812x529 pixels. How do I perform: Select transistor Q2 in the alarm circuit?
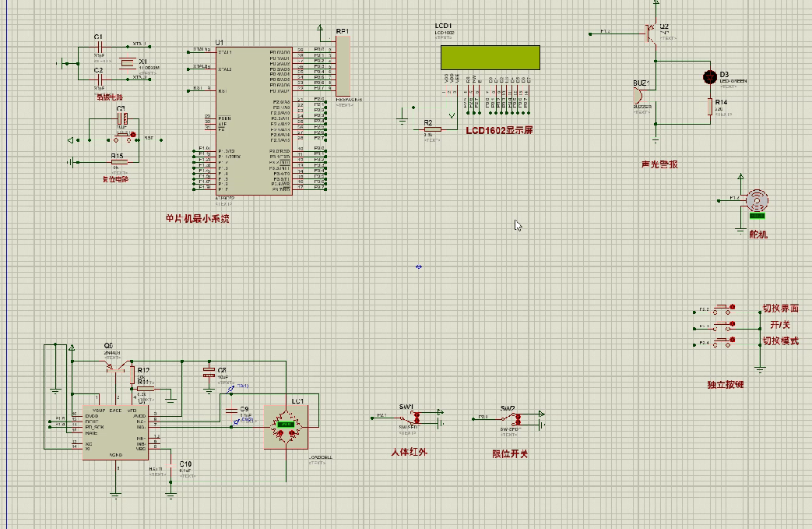pyautogui.click(x=651, y=34)
